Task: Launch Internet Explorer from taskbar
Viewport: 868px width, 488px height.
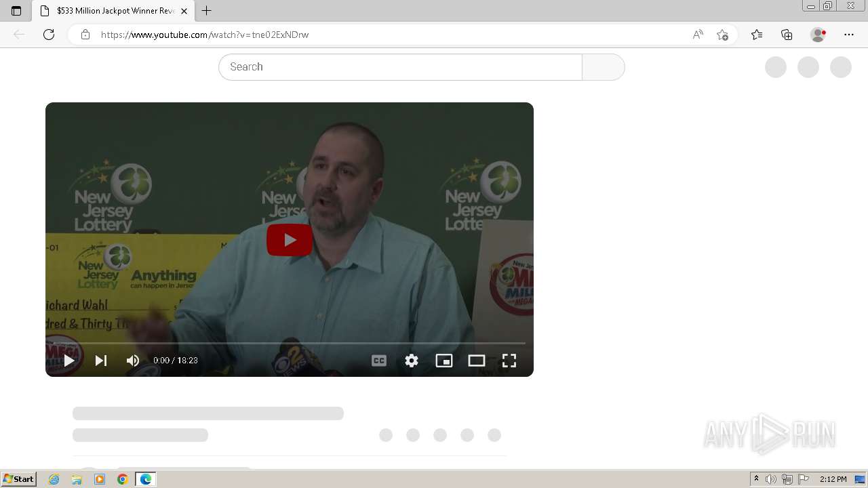Action: click(54, 479)
